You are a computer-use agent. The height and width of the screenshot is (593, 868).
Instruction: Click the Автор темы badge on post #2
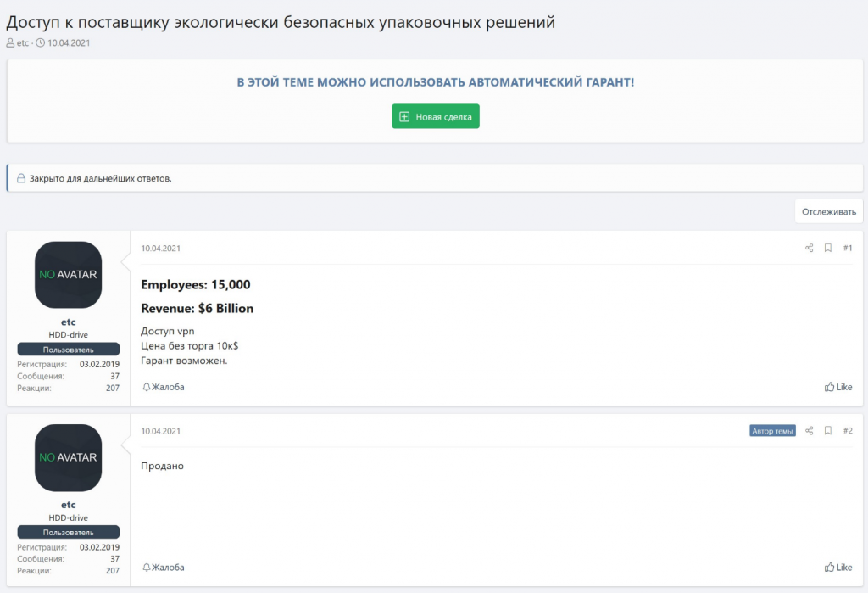(x=773, y=430)
